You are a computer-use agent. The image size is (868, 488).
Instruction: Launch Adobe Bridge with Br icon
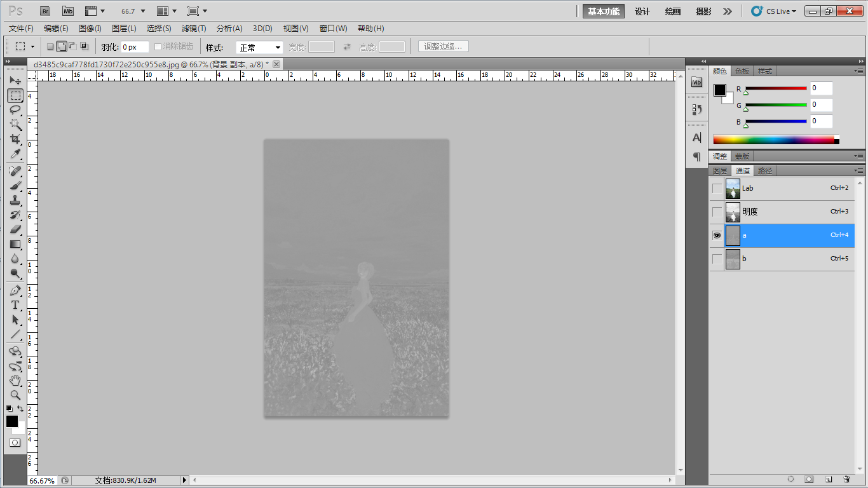click(x=45, y=11)
